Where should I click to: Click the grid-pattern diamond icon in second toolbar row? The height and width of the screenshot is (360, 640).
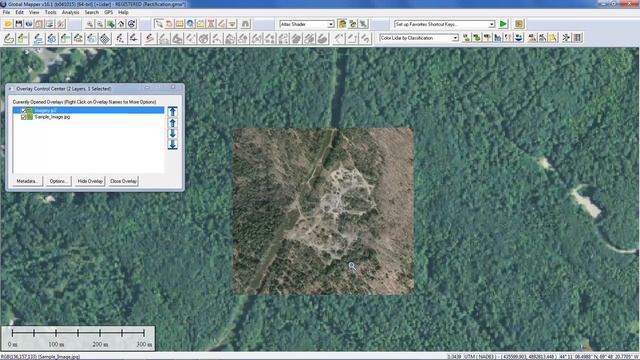tap(105, 38)
